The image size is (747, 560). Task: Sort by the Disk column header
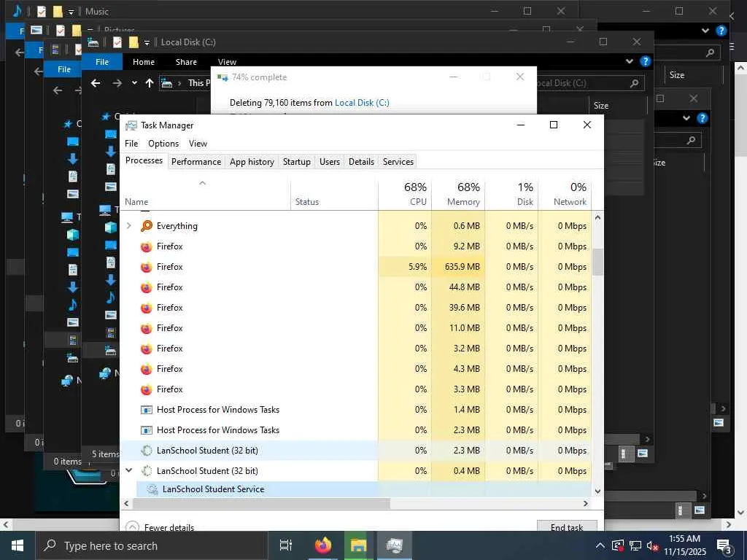(511, 194)
